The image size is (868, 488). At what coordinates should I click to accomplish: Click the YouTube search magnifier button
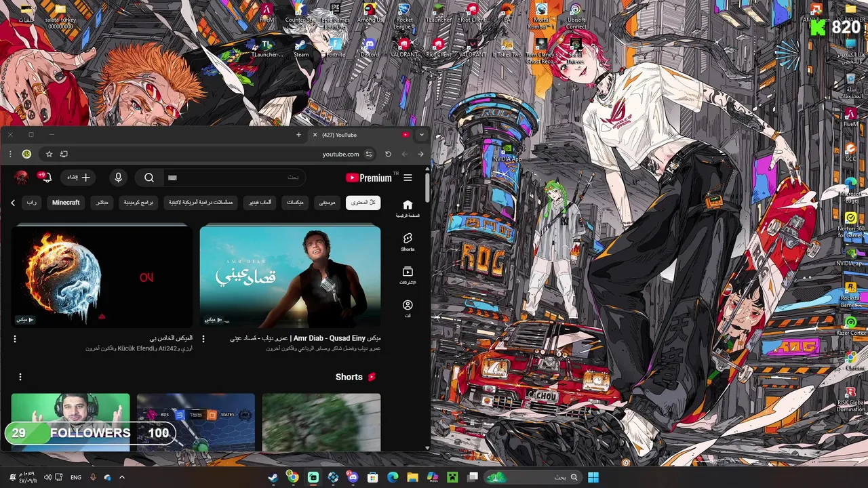(x=149, y=178)
